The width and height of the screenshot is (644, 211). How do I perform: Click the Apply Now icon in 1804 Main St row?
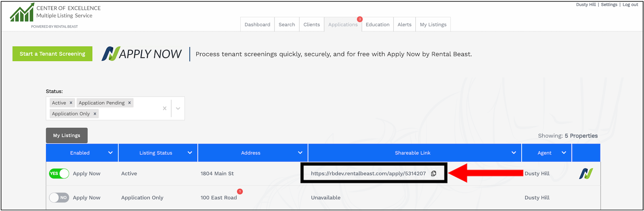(x=586, y=174)
